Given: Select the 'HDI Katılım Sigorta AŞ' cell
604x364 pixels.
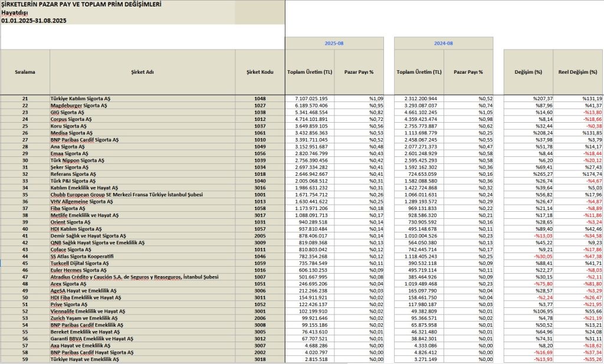Looking at the screenshot, I should 142,229.
